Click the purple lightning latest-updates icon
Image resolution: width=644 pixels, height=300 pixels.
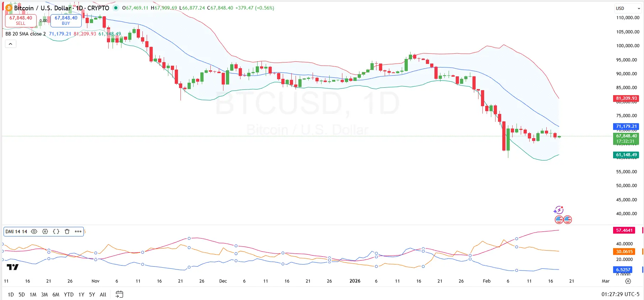[x=558, y=210]
